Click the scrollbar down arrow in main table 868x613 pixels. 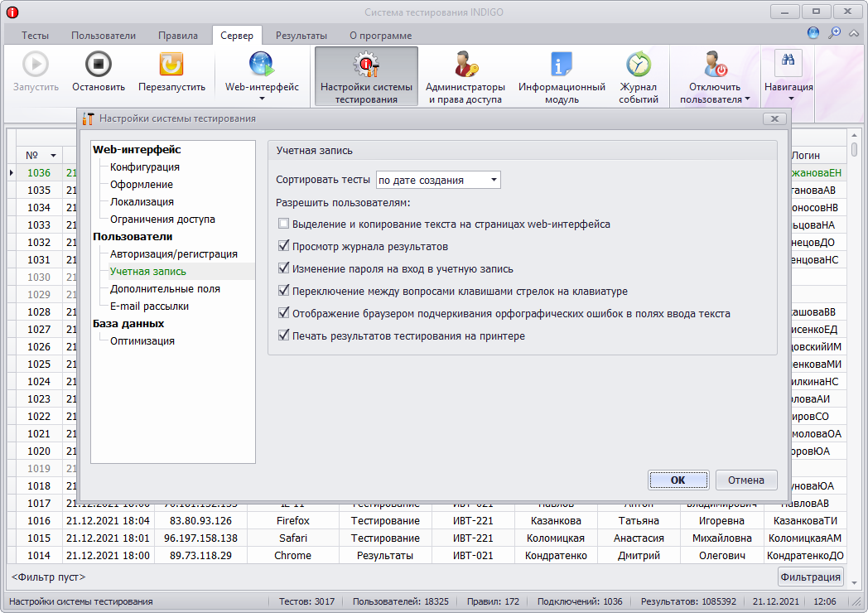point(854,583)
